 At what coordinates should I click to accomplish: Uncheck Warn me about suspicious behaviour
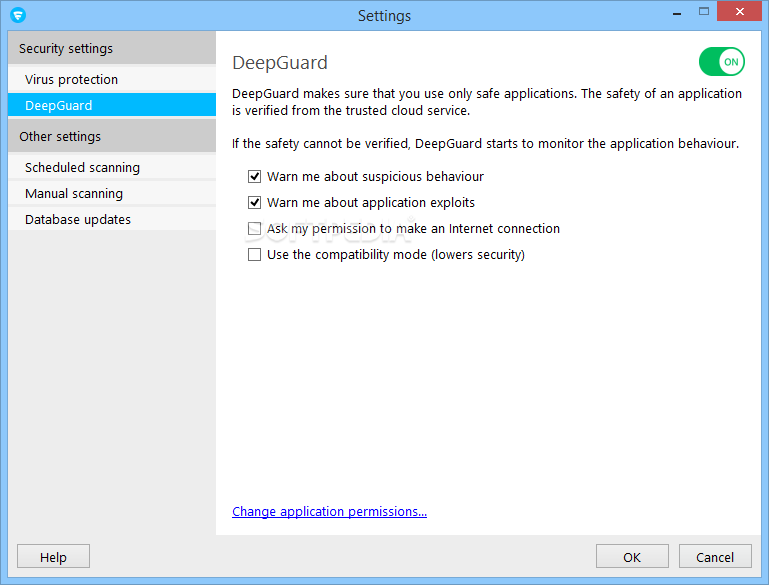(x=254, y=177)
